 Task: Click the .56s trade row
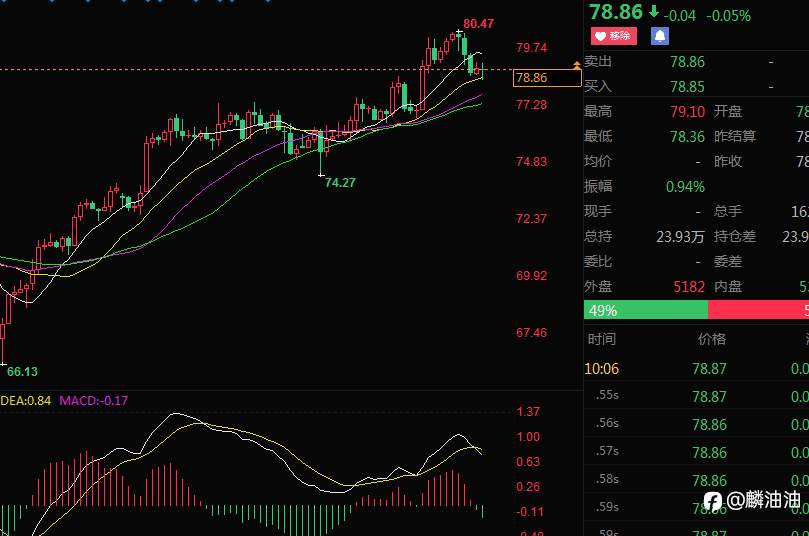coord(697,424)
